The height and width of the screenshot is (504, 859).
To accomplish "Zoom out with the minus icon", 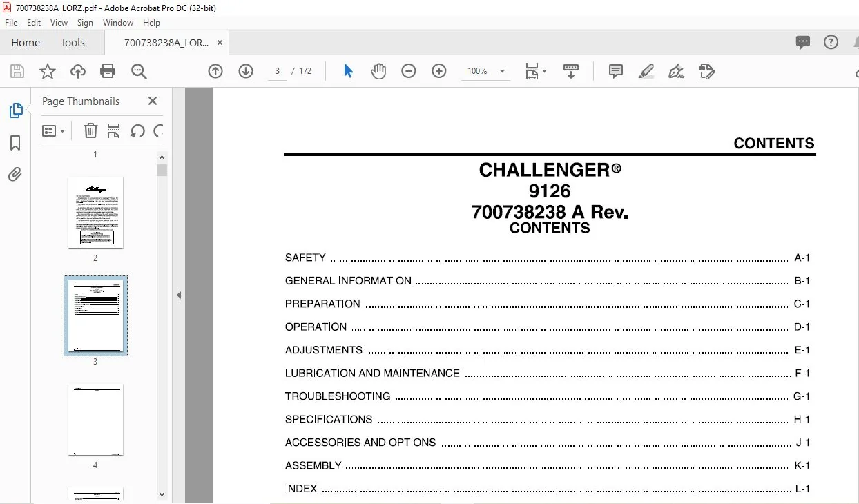I will pos(409,71).
